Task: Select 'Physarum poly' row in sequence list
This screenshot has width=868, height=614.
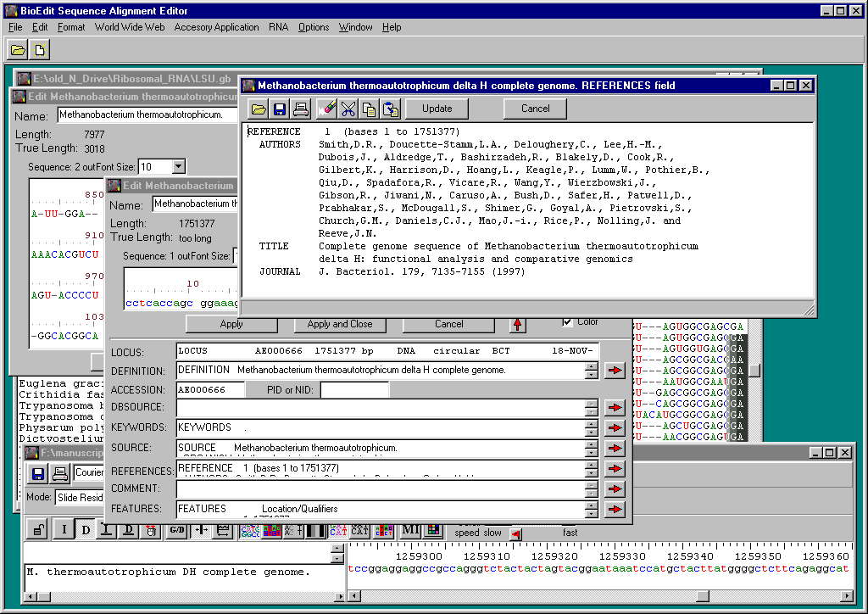Action: pos(61,427)
